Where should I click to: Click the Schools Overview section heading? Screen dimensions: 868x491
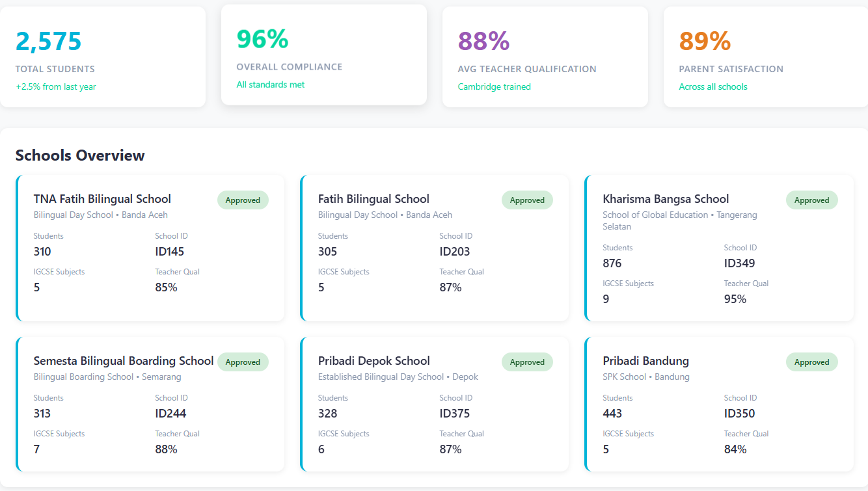80,155
